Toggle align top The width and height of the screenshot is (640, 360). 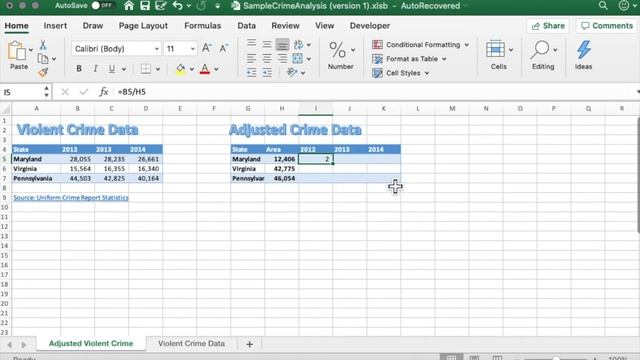(251, 44)
